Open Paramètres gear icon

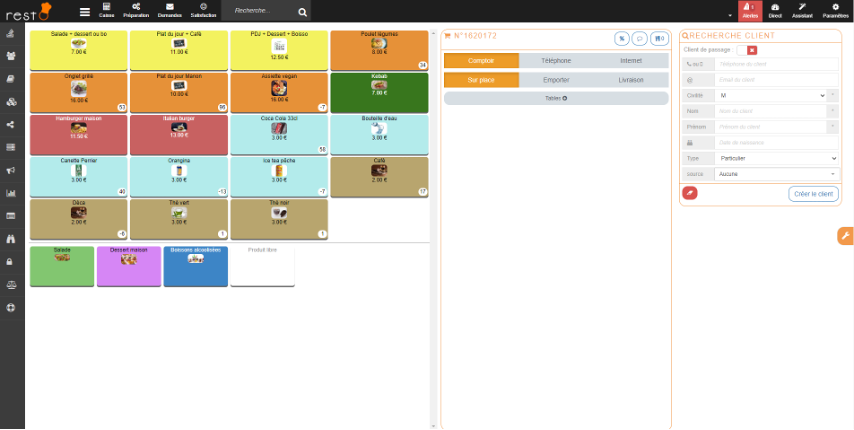coord(835,10)
